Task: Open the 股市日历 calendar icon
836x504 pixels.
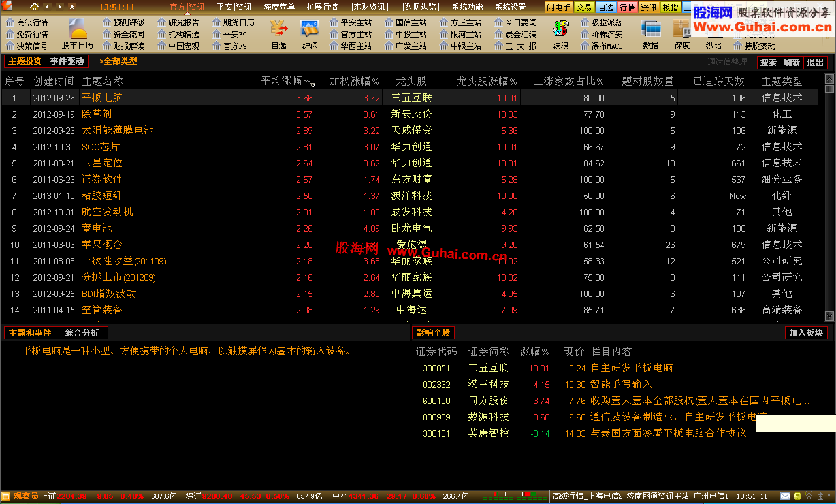Action: 78,34
